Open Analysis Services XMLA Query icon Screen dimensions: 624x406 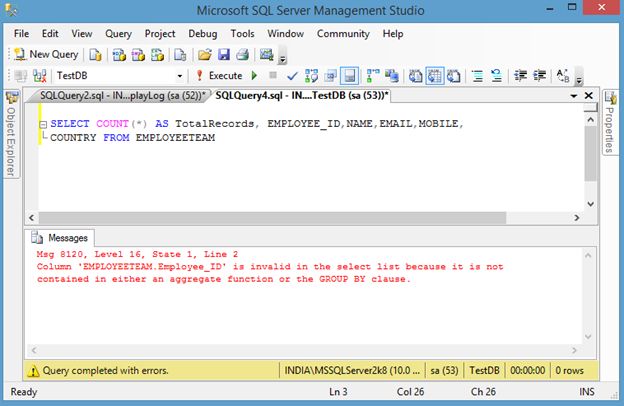coord(158,55)
